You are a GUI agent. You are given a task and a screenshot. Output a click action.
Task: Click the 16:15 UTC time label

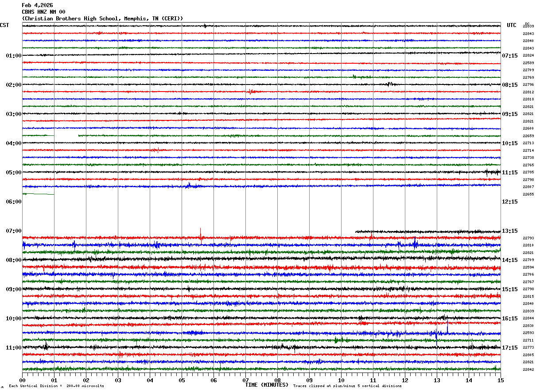(510, 319)
